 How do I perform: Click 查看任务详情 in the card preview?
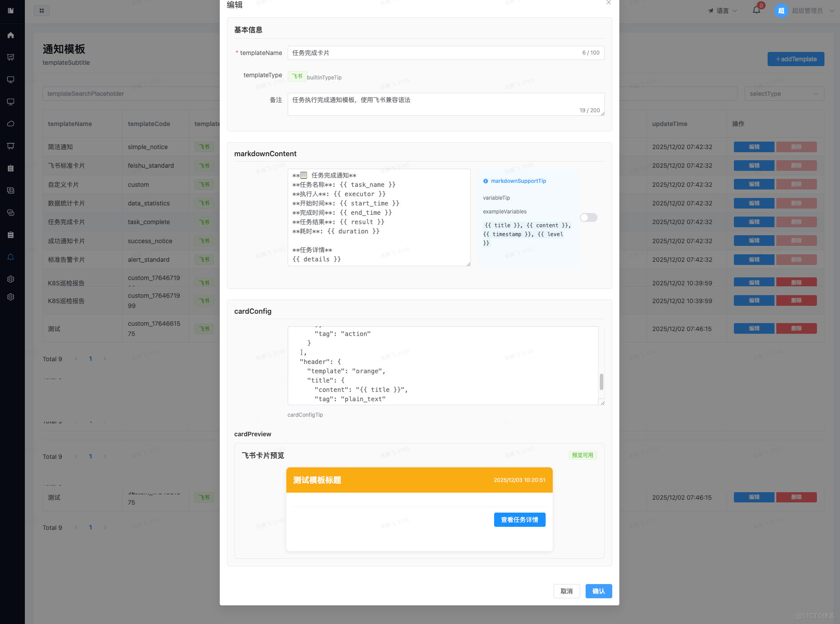[519, 520]
